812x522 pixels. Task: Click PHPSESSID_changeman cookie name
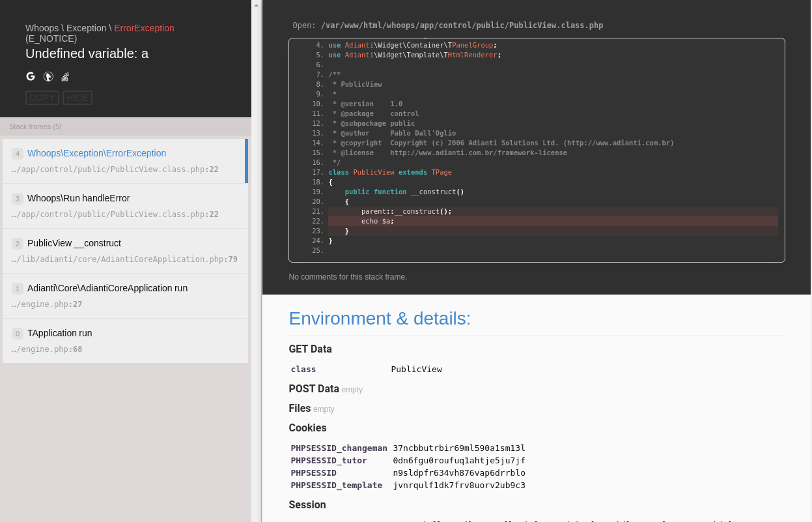(x=339, y=448)
